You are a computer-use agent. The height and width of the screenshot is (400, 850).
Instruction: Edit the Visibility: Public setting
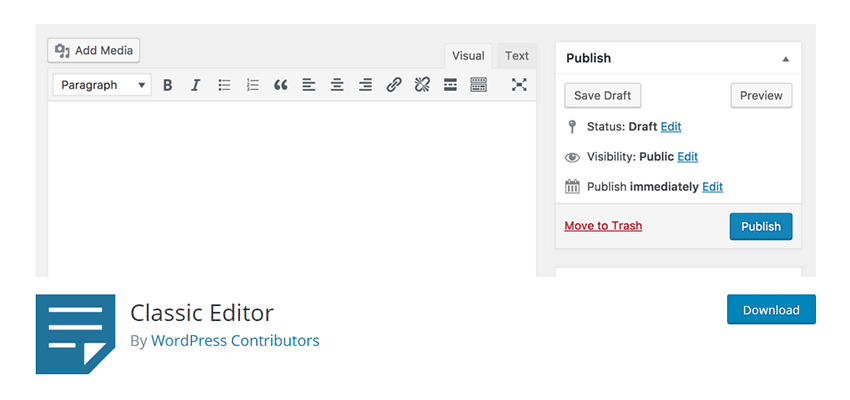coord(687,157)
